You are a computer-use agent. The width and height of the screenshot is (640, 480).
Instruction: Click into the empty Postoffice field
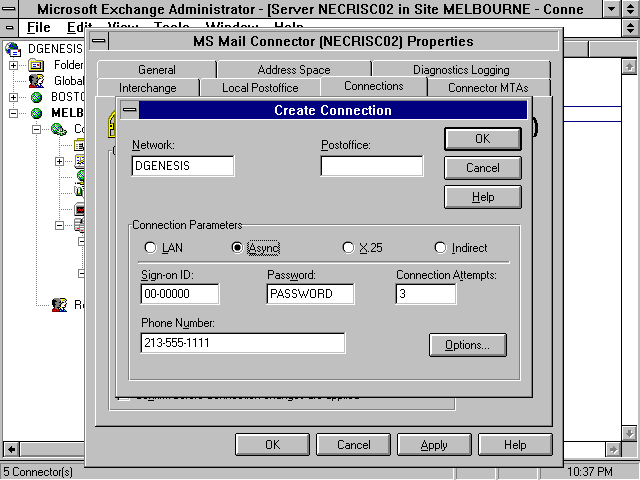pyautogui.click(x=372, y=166)
